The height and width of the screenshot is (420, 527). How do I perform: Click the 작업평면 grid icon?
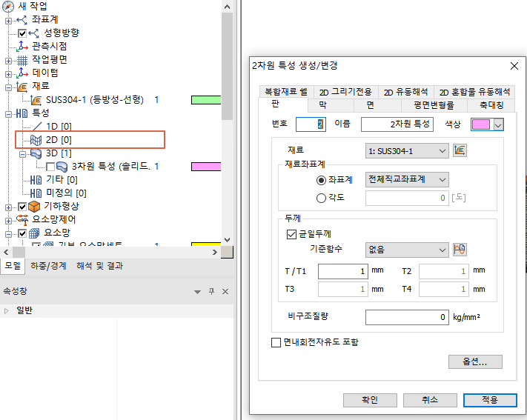[x=22, y=61]
